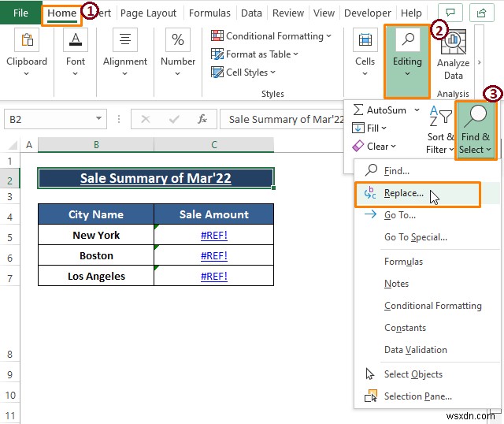Screen dimensions: 504x424
Task: Click the Editing magnifier icon
Action: pyautogui.click(x=408, y=39)
